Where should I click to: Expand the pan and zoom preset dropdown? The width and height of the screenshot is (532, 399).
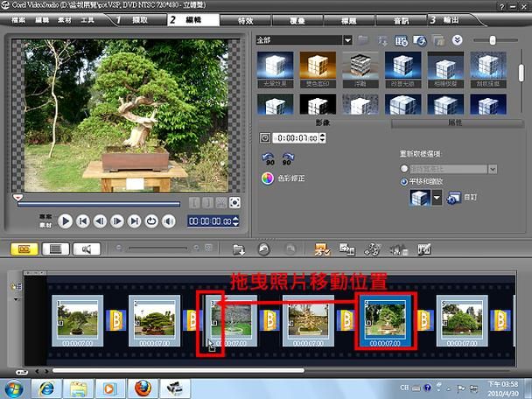click(437, 199)
